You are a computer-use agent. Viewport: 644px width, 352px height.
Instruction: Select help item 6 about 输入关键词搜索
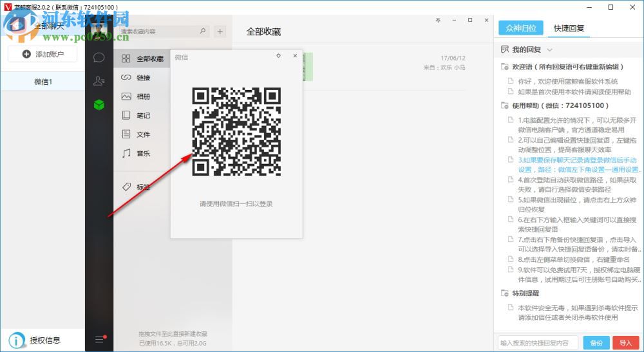(x=576, y=225)
